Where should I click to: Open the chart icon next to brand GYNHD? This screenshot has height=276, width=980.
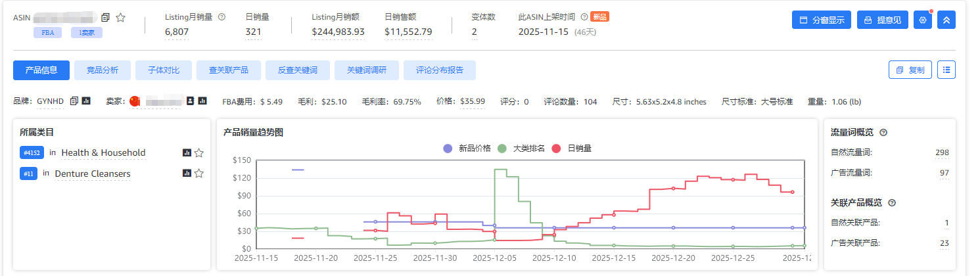point(86,101)
